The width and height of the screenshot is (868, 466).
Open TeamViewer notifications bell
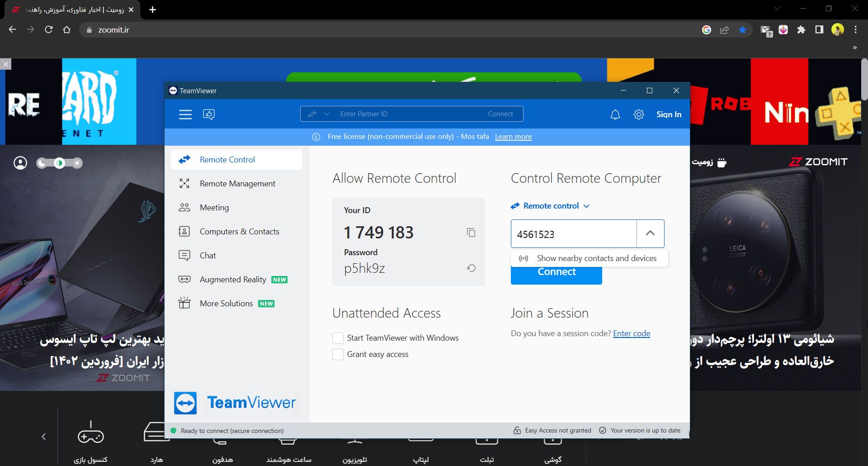point(615,114)
